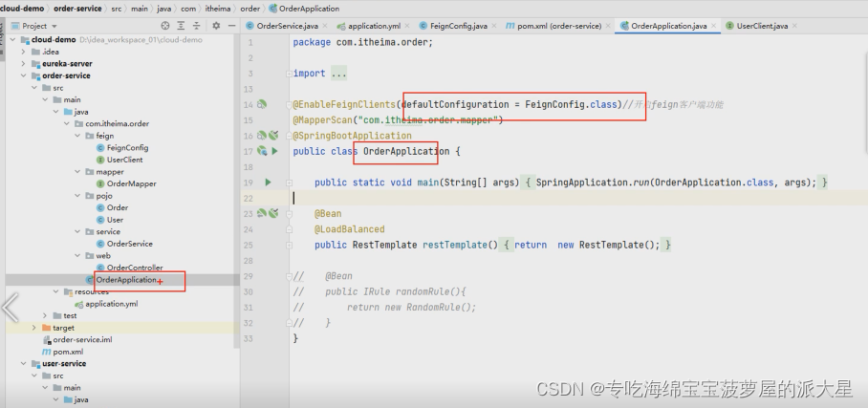Close the OrderService.java tab

coord(325,26)
